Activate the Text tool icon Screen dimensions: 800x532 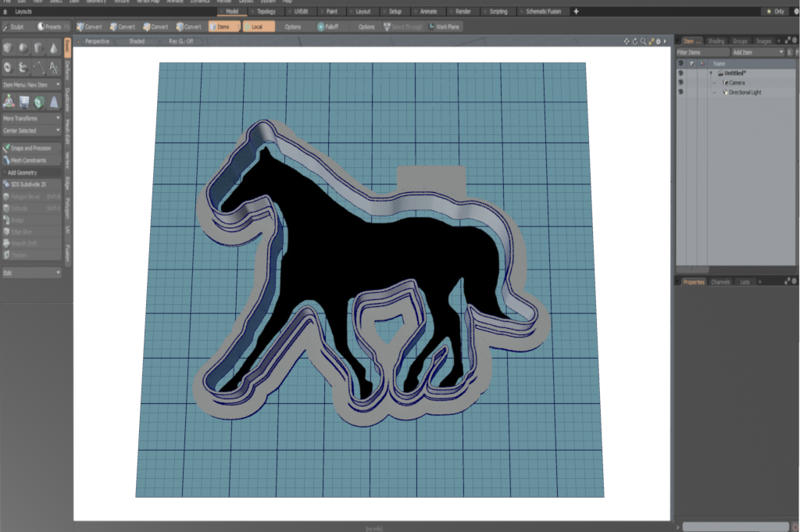click(x=53, y=68)
